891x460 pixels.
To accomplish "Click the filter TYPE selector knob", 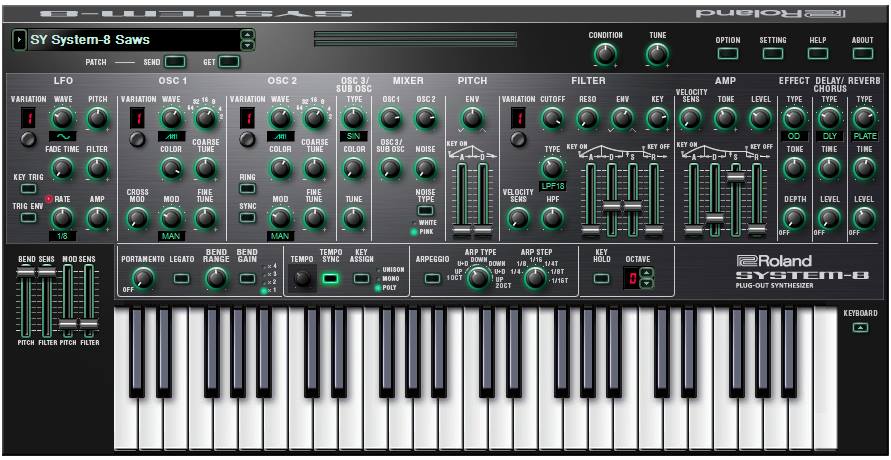I will click(552, 168).
